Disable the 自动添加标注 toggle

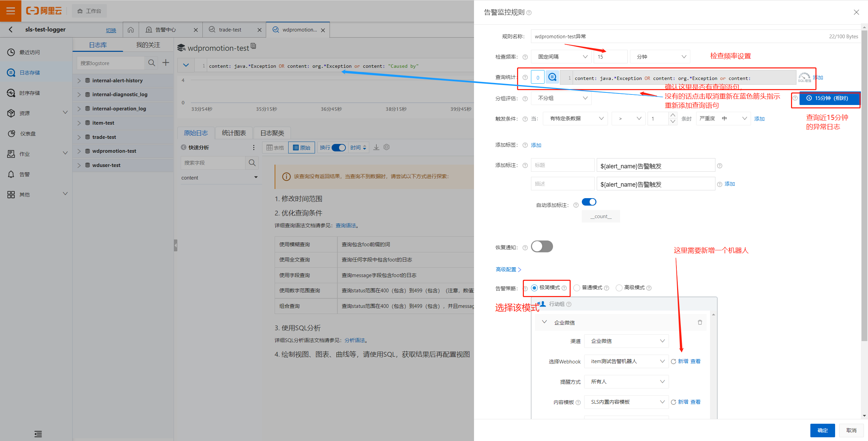(x=589, y=202)
